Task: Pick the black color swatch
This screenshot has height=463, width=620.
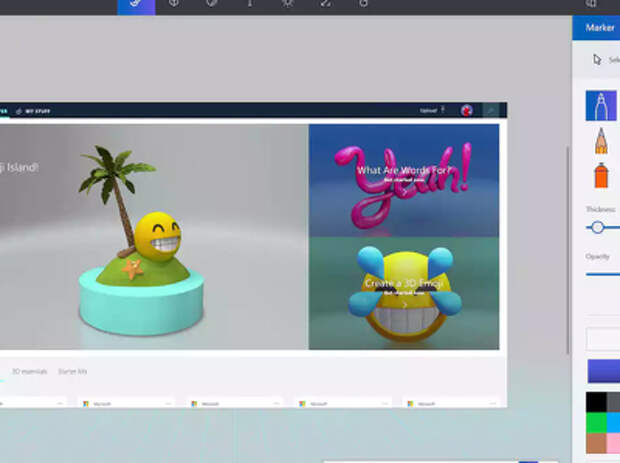Action: click(596, 402)
